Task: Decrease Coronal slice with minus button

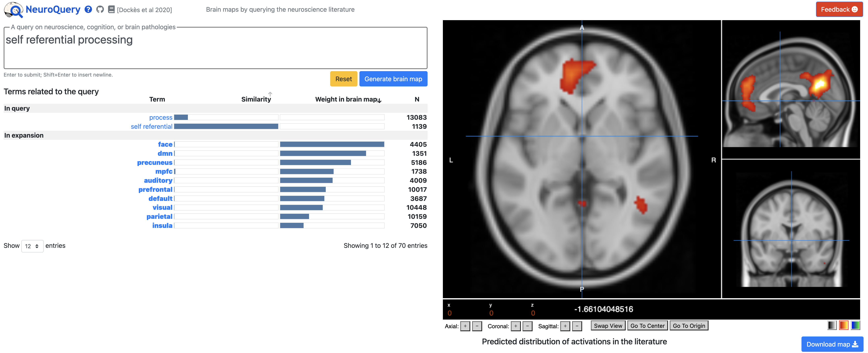Action: tap(527, 326)
